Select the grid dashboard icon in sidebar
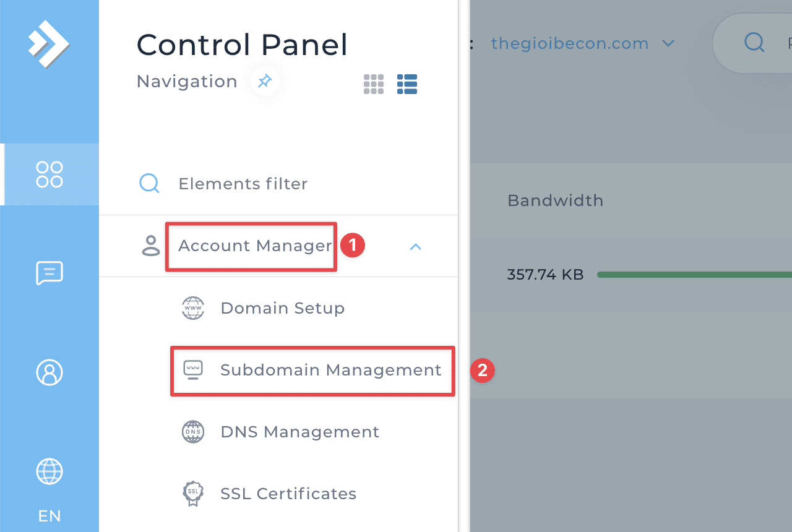792x532 pixels. [49, 174]
